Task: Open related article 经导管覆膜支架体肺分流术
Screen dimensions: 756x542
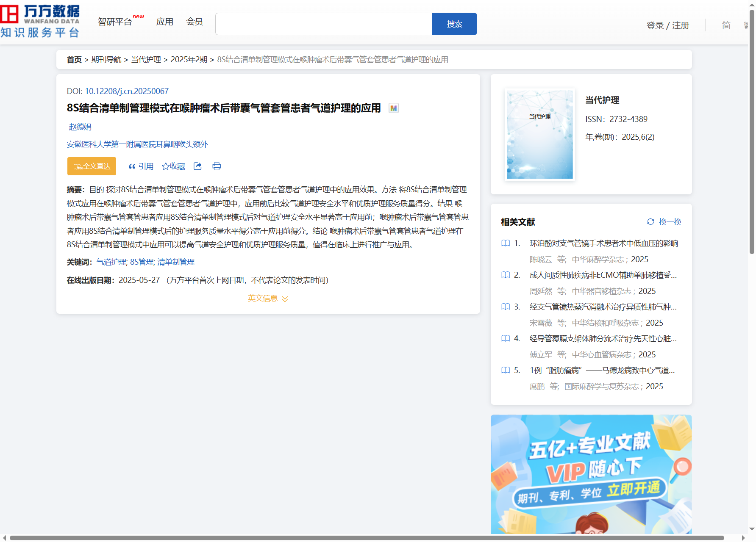Action: (x=603, y=338)
